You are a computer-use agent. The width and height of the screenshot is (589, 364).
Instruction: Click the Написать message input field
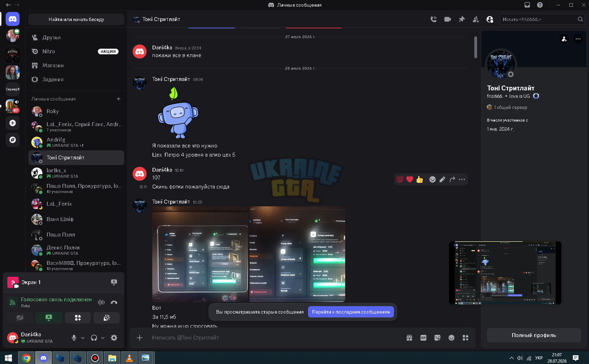[x=274, y=338]
